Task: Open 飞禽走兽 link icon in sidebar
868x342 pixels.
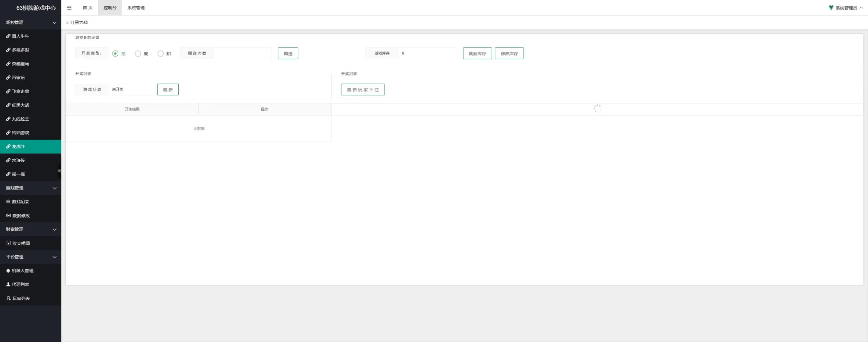Action: tap(8, 91)
